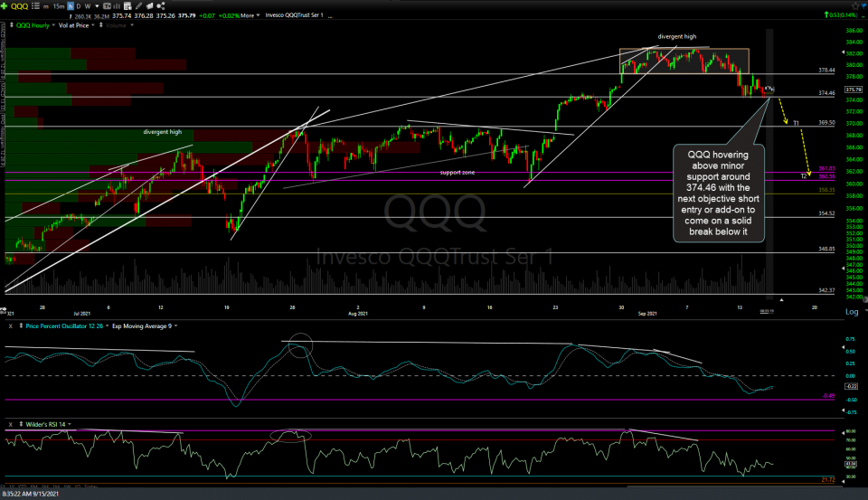868x500 pixels.
Task: Click the star icon at top right
Action: (856, 5)
